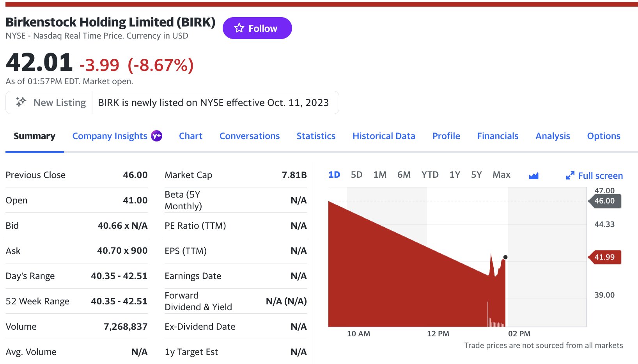The width and height of the screenshot is (638, 364).
Task: Click the 'BIRK is newly listed on NYSE' notice
Action: click(213, 102)
